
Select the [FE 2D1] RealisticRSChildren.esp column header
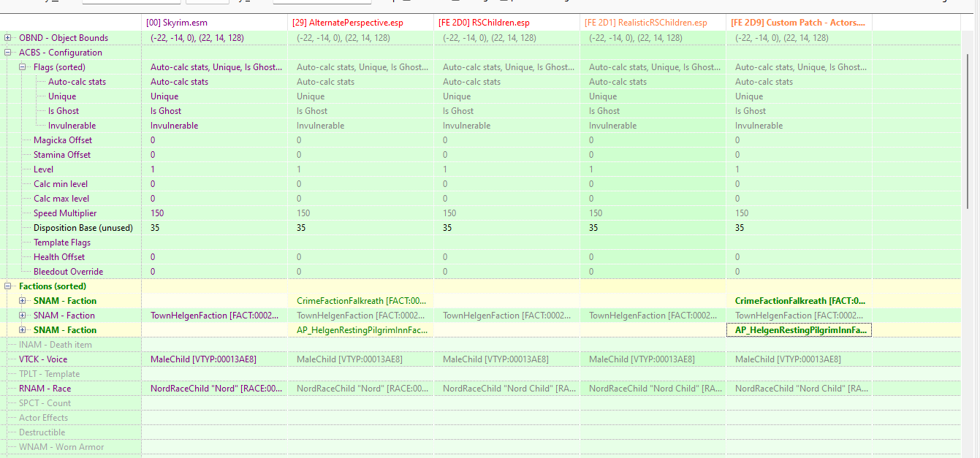(653, 23)
